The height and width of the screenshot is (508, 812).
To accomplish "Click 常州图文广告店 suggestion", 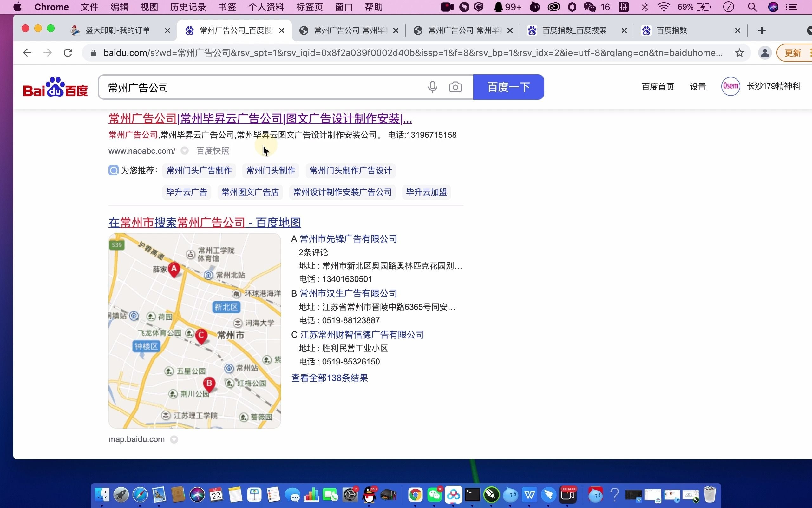I will 250,192.
